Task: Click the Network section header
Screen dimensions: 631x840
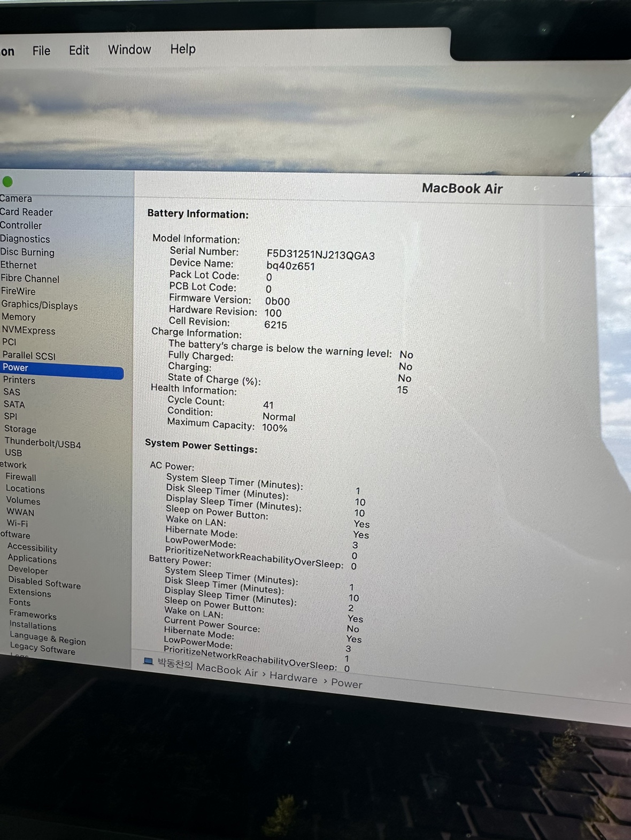Action: [x=13, y=465]
